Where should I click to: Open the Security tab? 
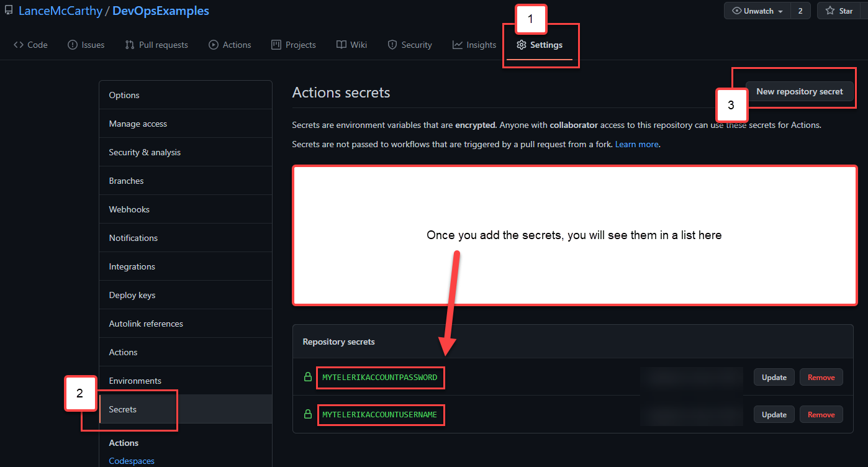pyautogui.click(x=410, y=45)
